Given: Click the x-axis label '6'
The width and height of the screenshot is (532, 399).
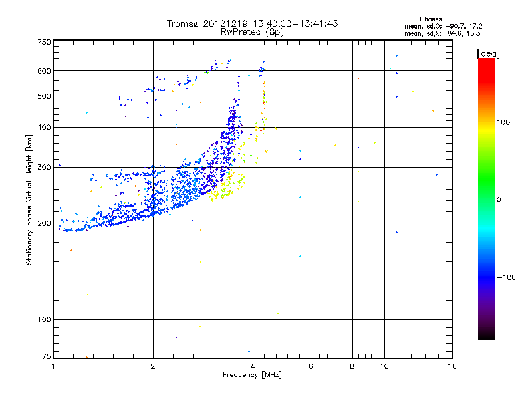Looking at the screenshot, I should click(x=311, y=366).
